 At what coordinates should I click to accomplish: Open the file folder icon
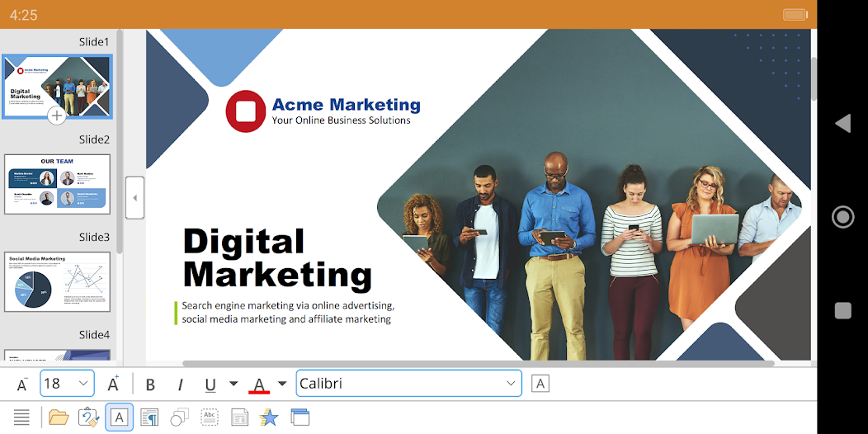pyautogui.click(x=59, y=417)
